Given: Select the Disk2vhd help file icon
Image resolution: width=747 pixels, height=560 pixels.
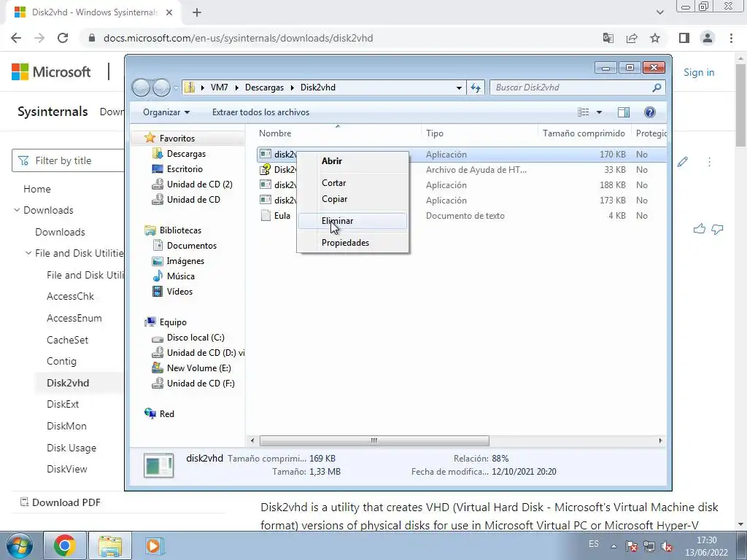Looking at the screenshot, I should [265, 169].
